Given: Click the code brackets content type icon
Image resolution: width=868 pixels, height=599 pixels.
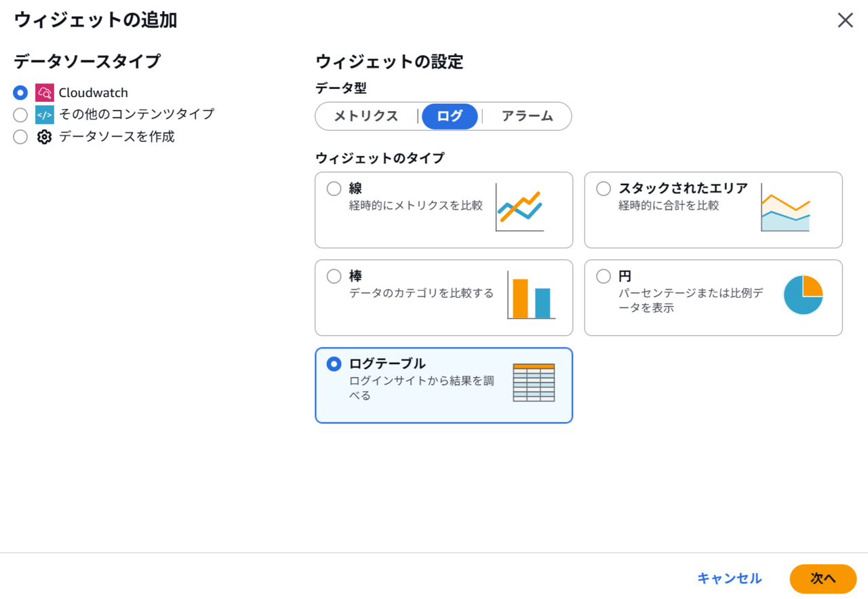Looking at the screenshot, I should tap(44, 115).
